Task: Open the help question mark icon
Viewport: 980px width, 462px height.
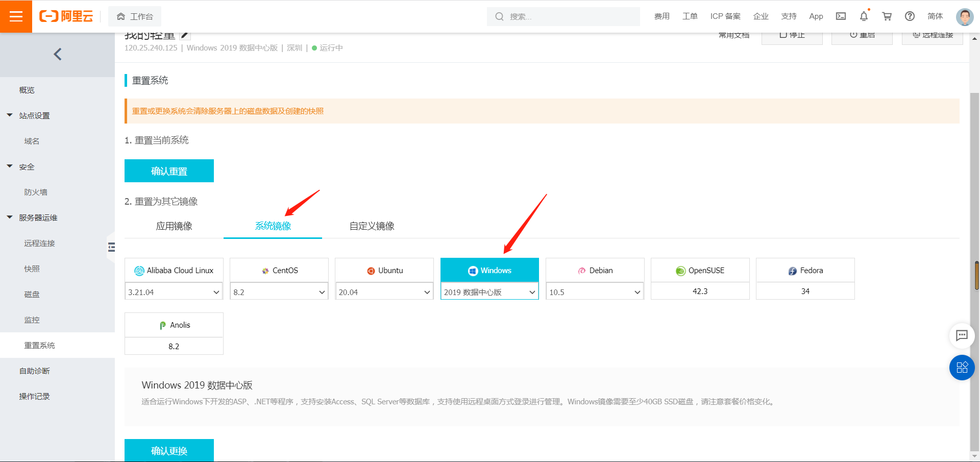Action: [910, 16]
